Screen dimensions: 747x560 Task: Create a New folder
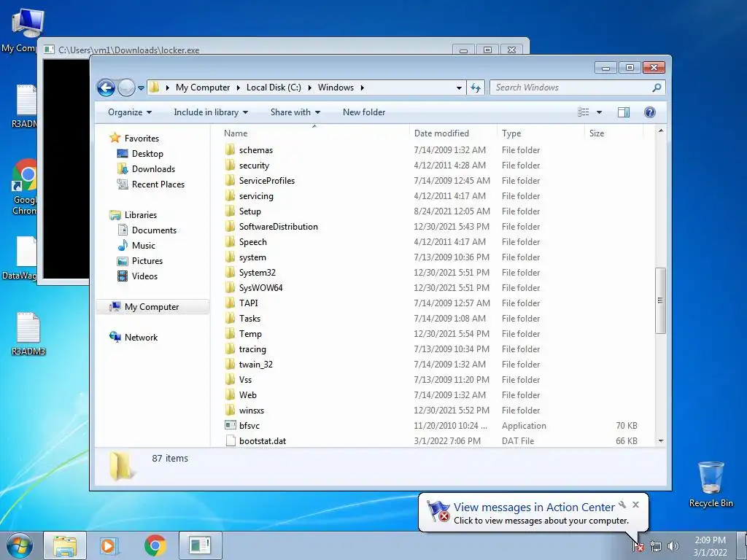(364, 112)
